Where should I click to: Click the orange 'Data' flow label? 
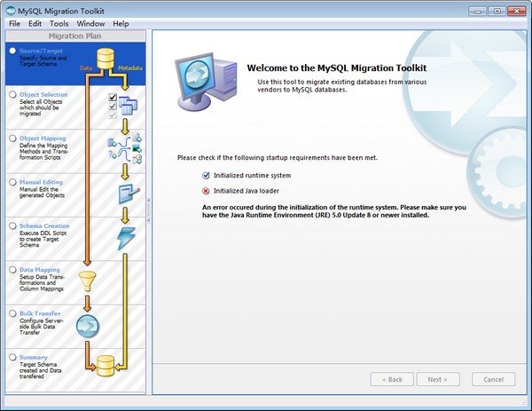click(86, 68)
